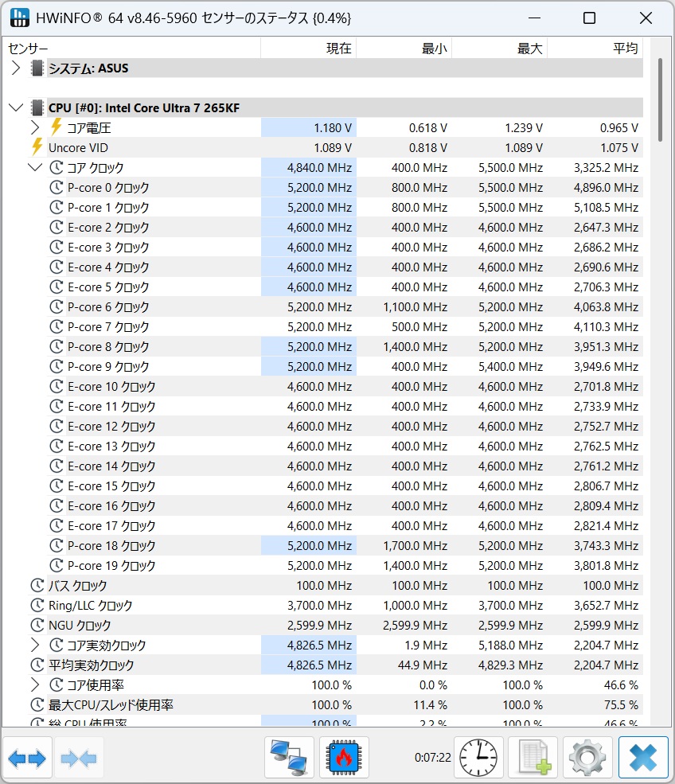
Task: Click the 5,108.5 MHz average value
Action: pyautogui.click(x=606, y=207)
